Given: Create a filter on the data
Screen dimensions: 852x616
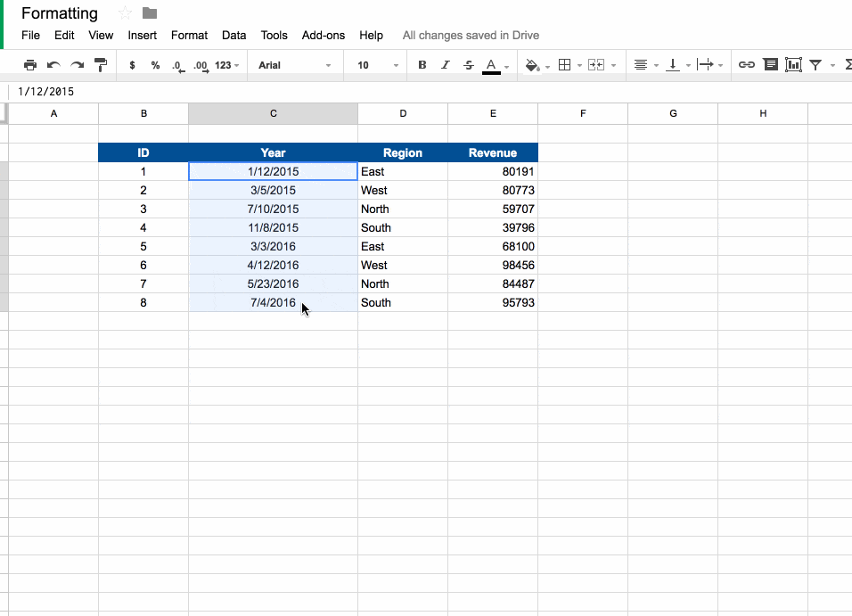Looking at the screenshot, I should [816, 64].
